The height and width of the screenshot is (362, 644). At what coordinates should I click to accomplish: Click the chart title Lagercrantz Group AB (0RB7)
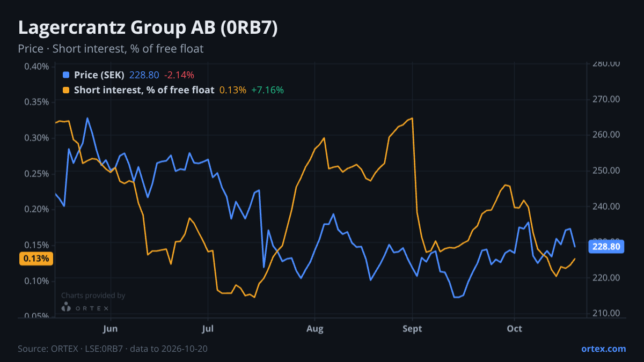tap(148, 28)
